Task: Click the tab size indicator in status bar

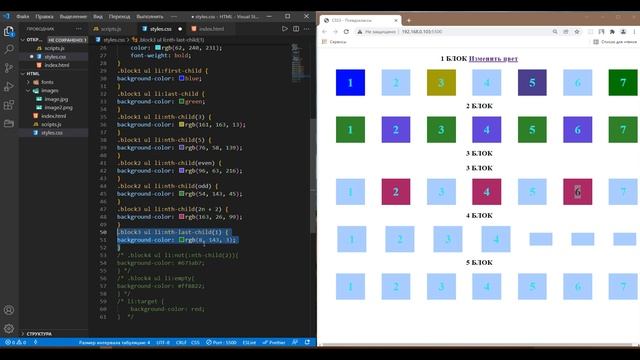Action: pyautogui.click(x=115, y=342)
